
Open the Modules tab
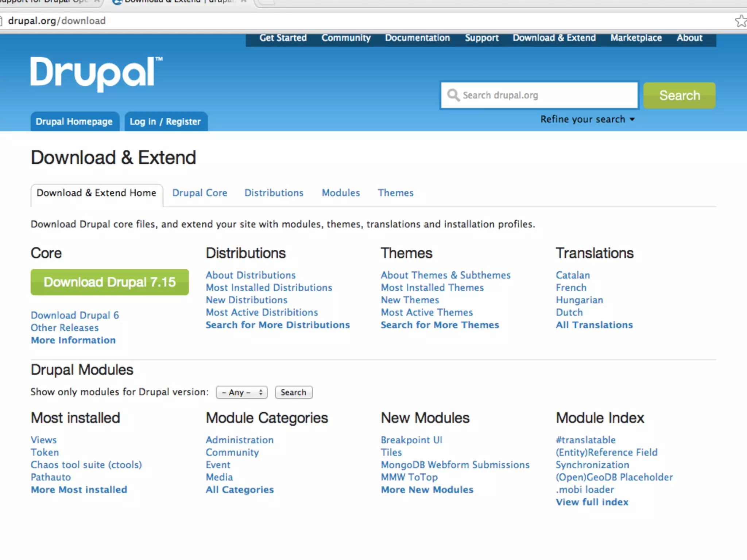[341, 193]
